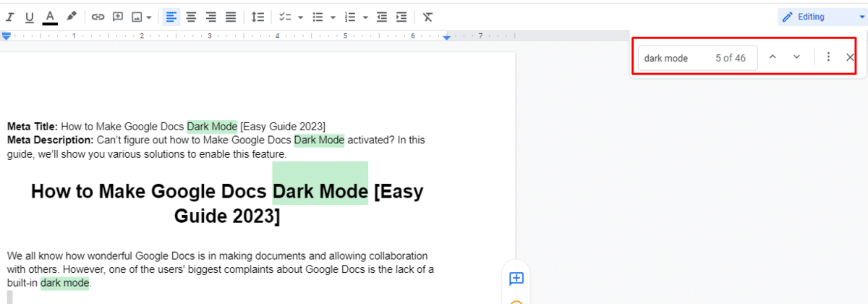The height and width of the screenshot is (304, 868).
Task: Click highlighted 'dark mode' in body paragraph
Action: (x=64, y=283)
